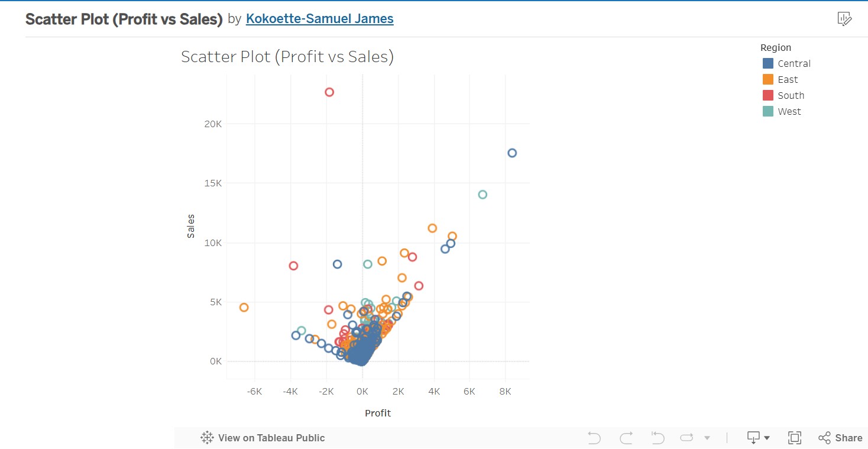Click the Redo arrow icon
This screenshot has height=449, width=868.
626,438
